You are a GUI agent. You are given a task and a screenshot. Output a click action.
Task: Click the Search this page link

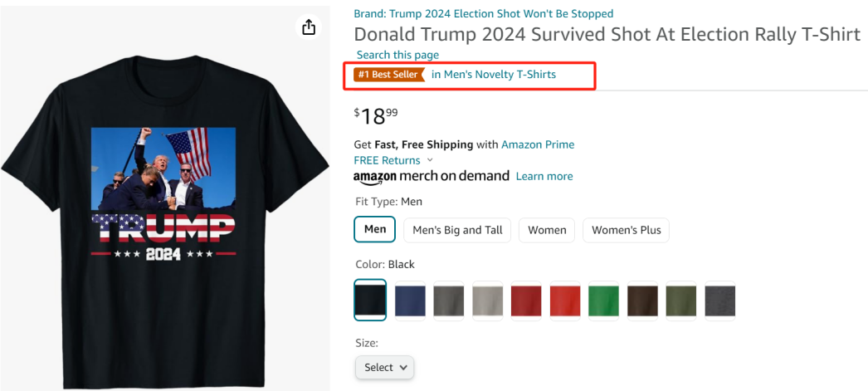pos(397,55)
